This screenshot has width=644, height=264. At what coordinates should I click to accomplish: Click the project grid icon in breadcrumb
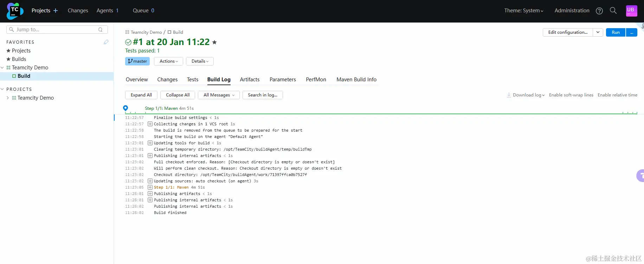(x=127, y=32)
